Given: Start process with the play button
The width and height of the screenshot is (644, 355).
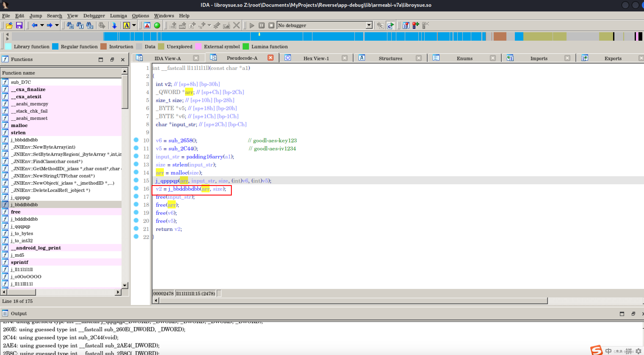Looking at the screenshot, I should [252, 25].
